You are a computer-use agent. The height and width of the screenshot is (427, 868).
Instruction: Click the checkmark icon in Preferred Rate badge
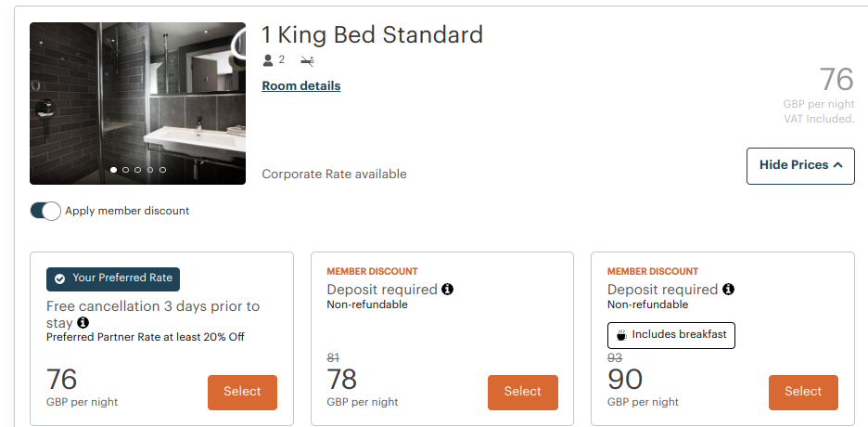pyautogui.click(x=60, y=278)
